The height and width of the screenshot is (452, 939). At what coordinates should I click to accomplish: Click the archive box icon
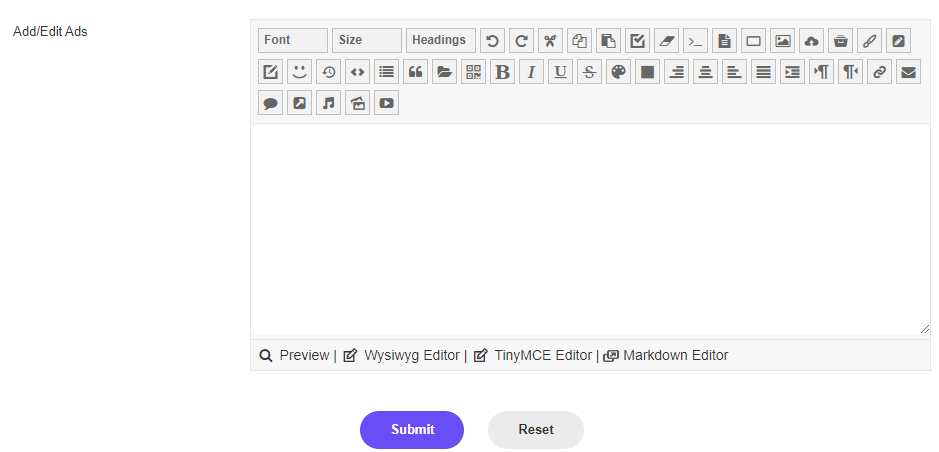(x=841, y=41)
